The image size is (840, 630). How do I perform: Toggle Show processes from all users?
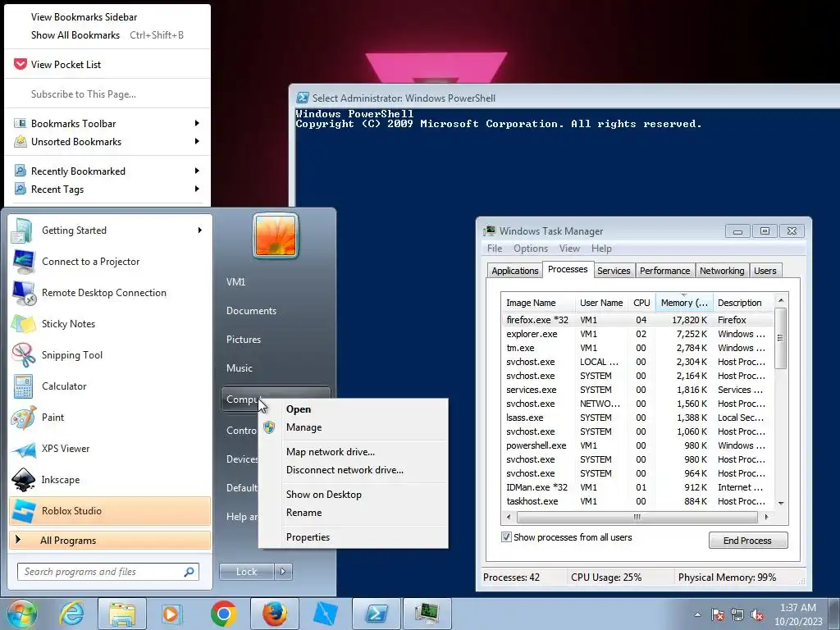tap(506, 536)
